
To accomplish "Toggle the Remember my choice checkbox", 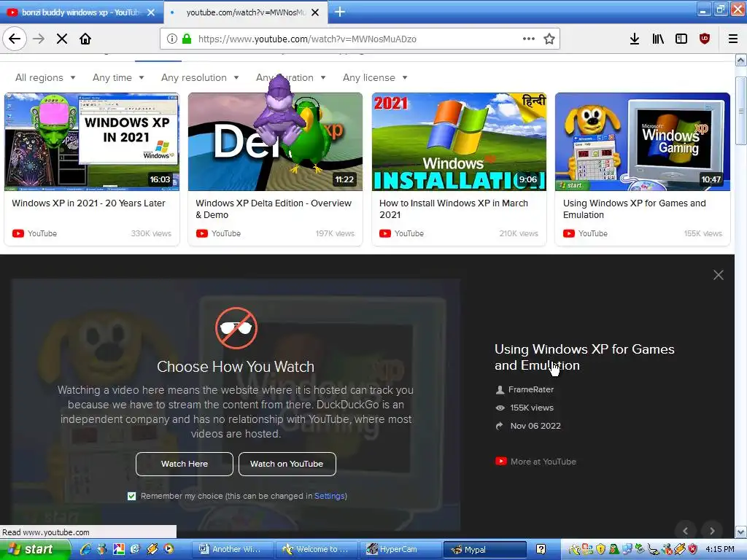I will (x=132, y=496).
